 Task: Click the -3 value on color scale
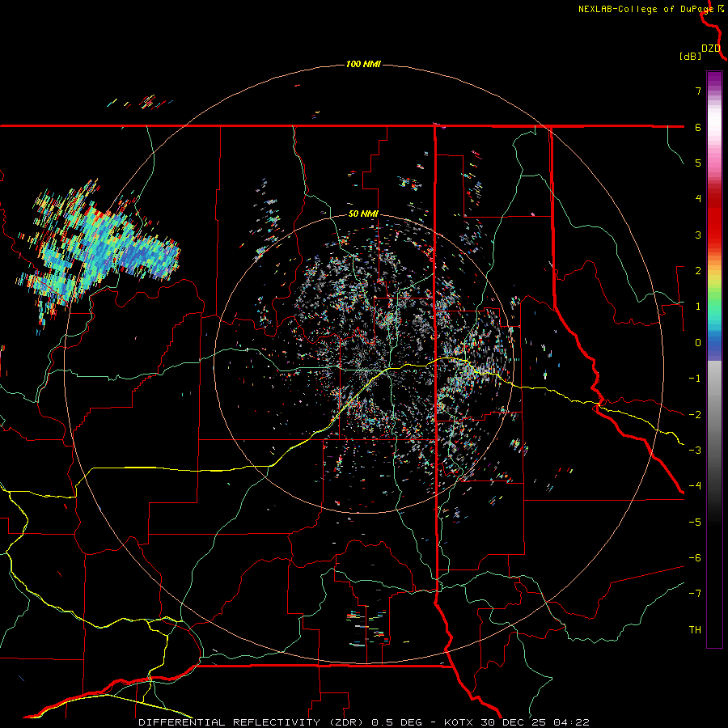[695, 451]
